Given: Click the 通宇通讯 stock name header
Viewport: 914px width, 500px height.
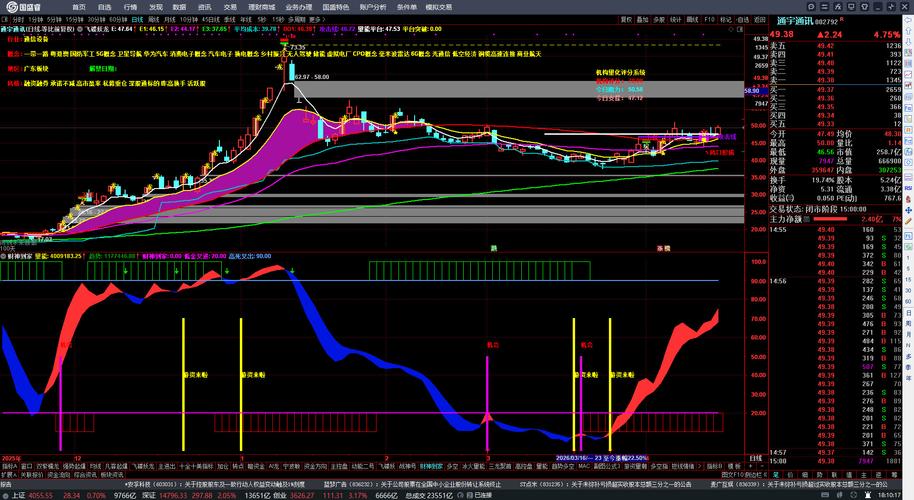Looking at the screenshot, I should tap(795, 22).
